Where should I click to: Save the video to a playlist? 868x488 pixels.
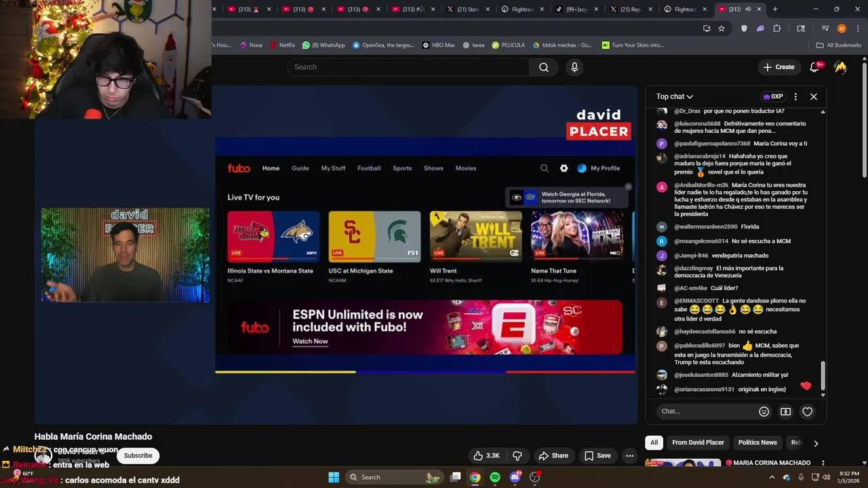coord(597,455)
